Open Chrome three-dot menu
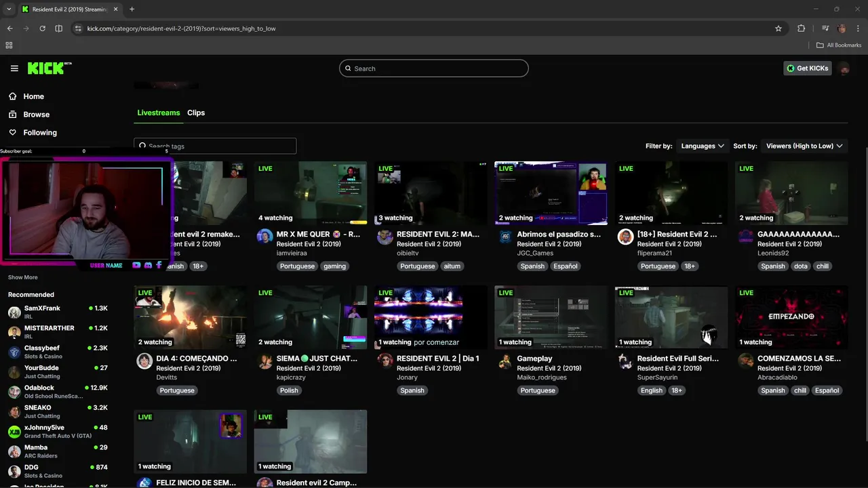 pos(858,28)
